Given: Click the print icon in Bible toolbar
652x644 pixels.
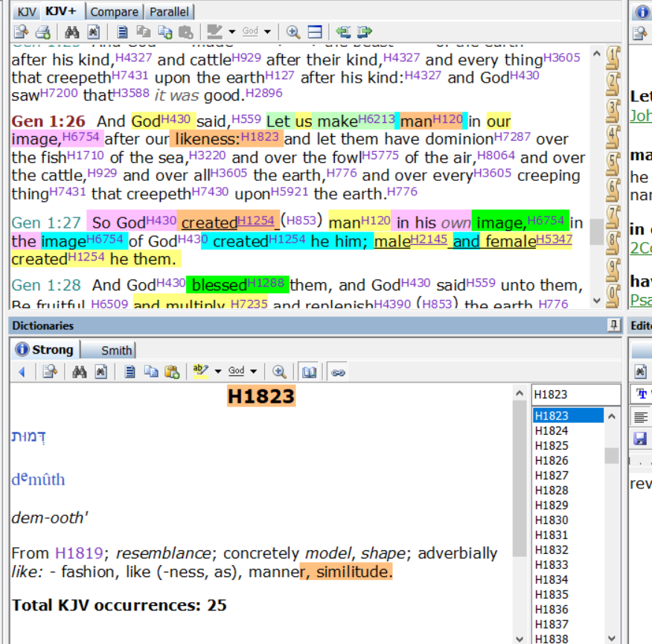Looking at the screenshot, I should click(43, 32).
